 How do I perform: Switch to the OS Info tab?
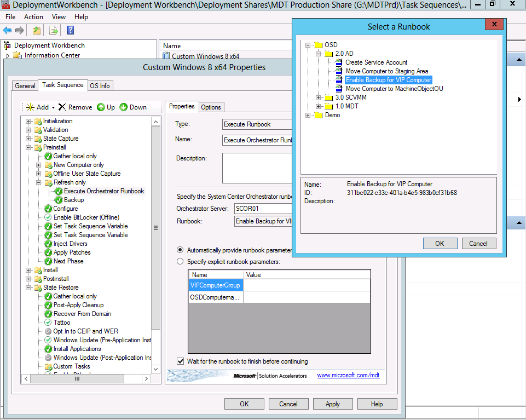tap(100, 85)
